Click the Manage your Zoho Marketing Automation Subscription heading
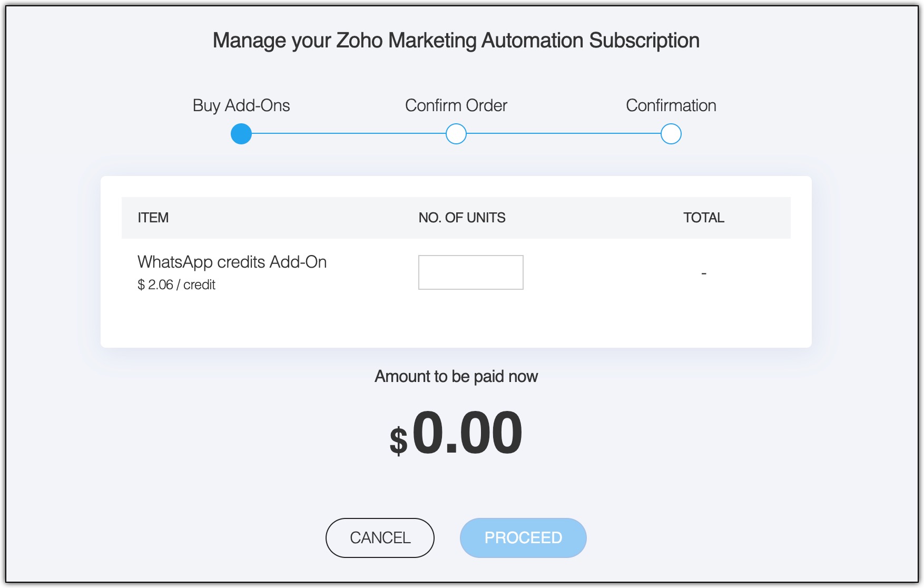The image size is (924, 588). pos(456,41)
